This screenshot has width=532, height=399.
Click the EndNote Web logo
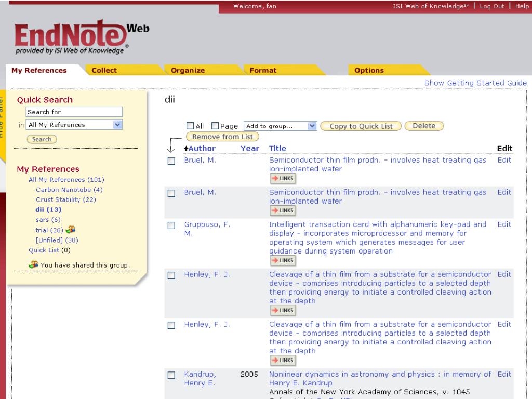(x=82, y=37)
